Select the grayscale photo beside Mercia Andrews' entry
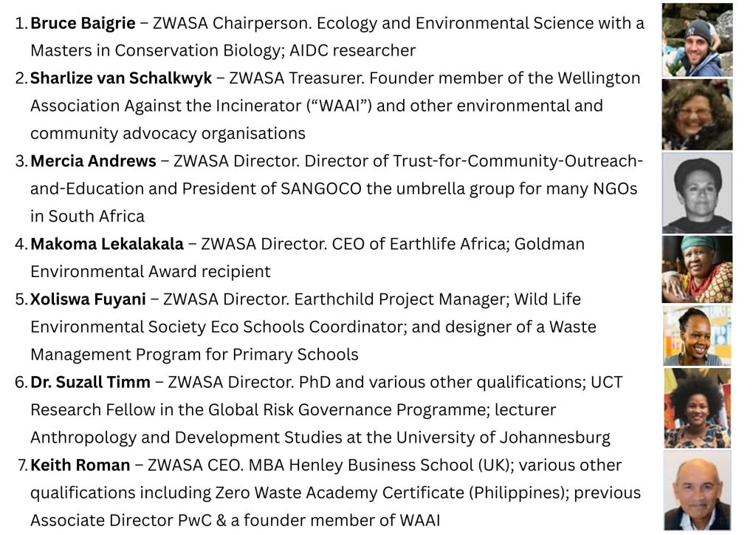 point(697,193)
